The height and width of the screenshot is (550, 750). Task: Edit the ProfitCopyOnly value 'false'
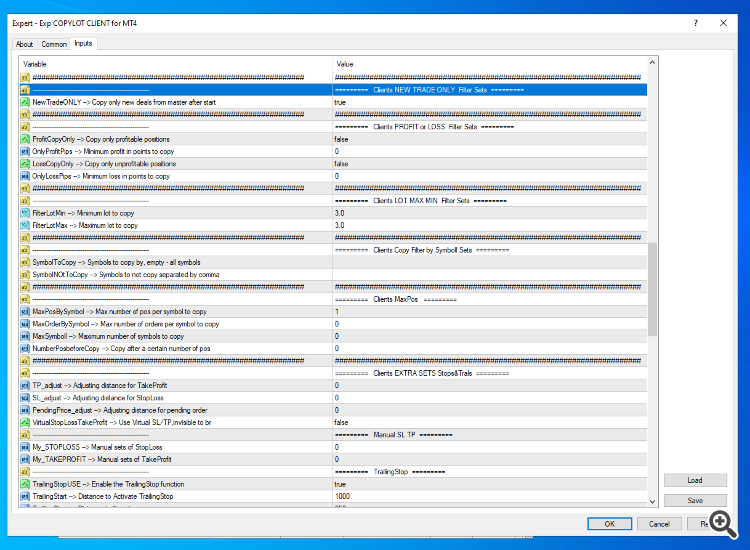(x=490, y=139)
